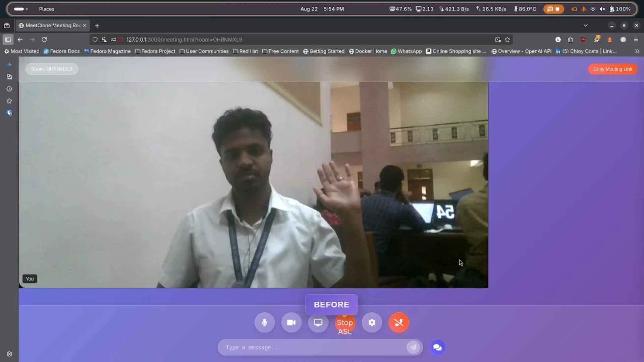Open the Places menu in the top bar
644x362 pixels.
(x=47, y=9)
